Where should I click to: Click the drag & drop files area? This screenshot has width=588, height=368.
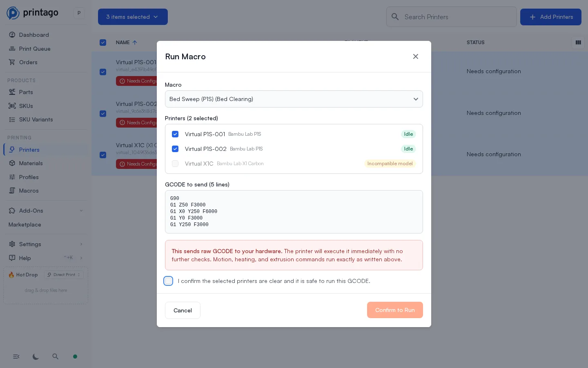pyautogui.click(x=46, y=290)
